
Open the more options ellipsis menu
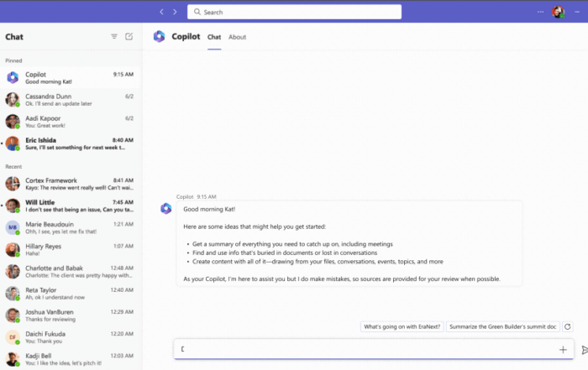[540, 12]
